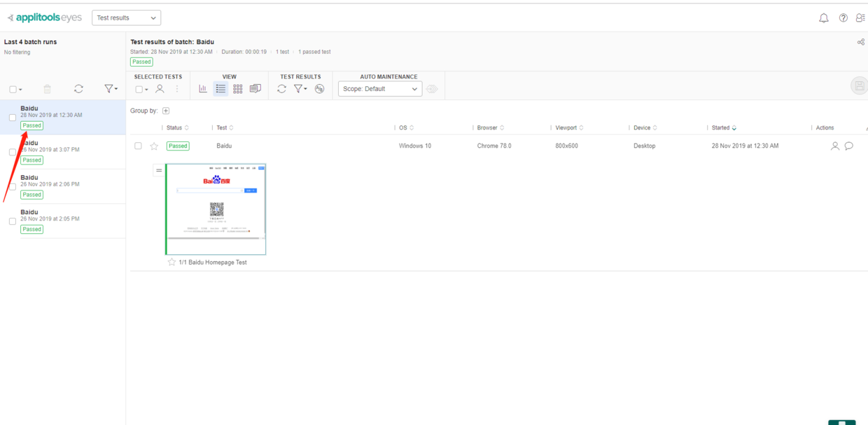
Task: Click the Desktop device cell
Action: click(645, 146)
